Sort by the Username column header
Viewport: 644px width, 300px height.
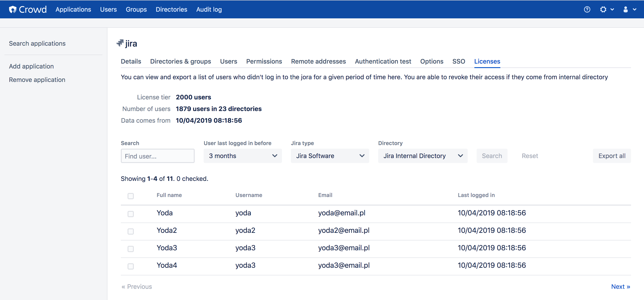pos(249,195)
